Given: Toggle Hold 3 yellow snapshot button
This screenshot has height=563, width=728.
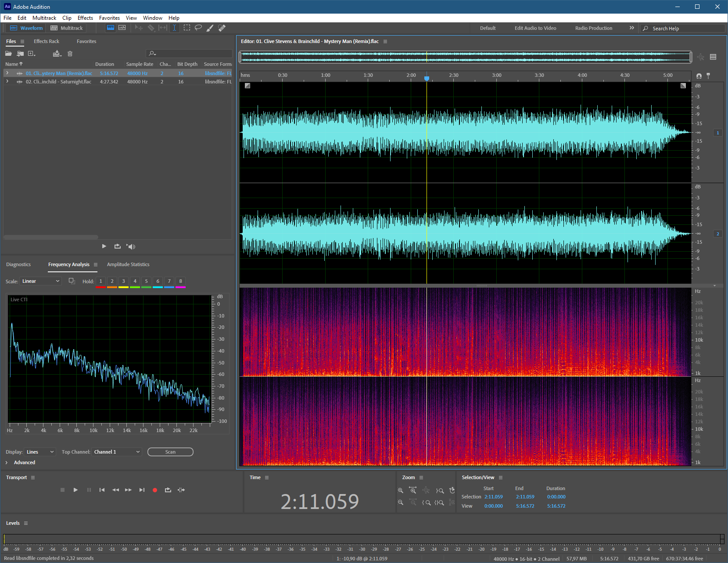Looking at the screenshot, I should point(123,282).
